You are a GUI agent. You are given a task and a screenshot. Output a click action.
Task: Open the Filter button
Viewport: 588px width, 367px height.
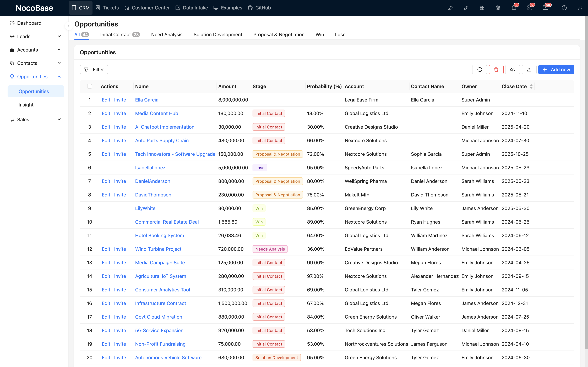(94, 70)
